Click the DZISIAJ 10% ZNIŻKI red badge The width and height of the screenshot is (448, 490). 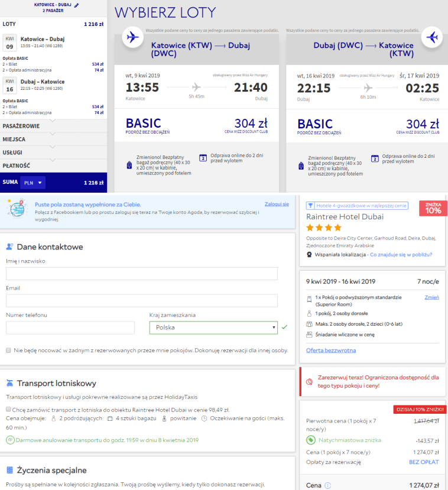[420, 410]
